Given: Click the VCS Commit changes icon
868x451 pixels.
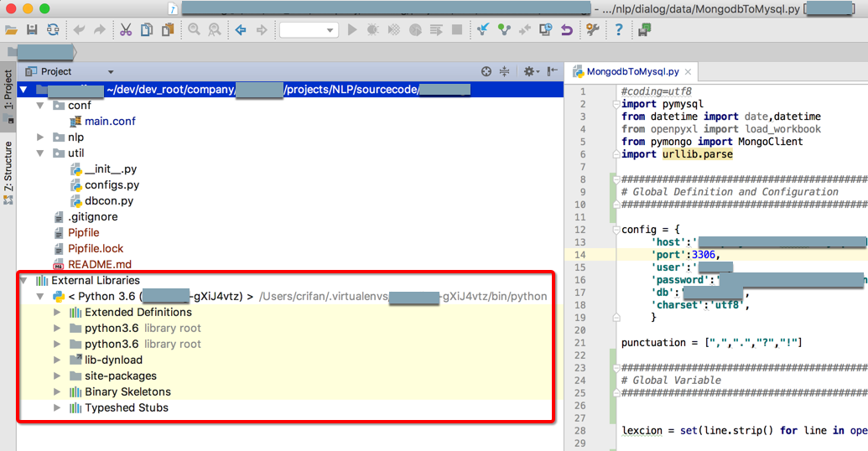Looking at the screenshot, I should 504,30.
